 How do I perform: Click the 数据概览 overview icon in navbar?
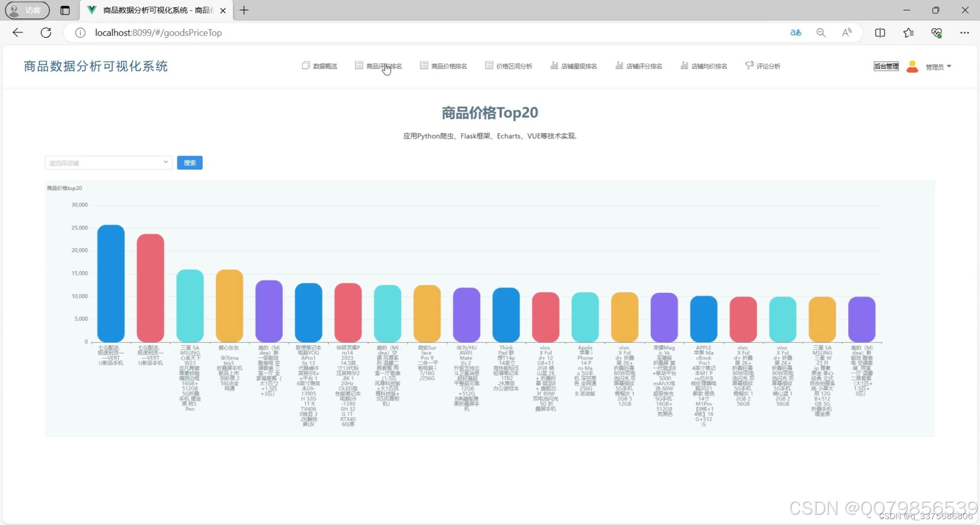pyautogui.click(x=306, y=65)
